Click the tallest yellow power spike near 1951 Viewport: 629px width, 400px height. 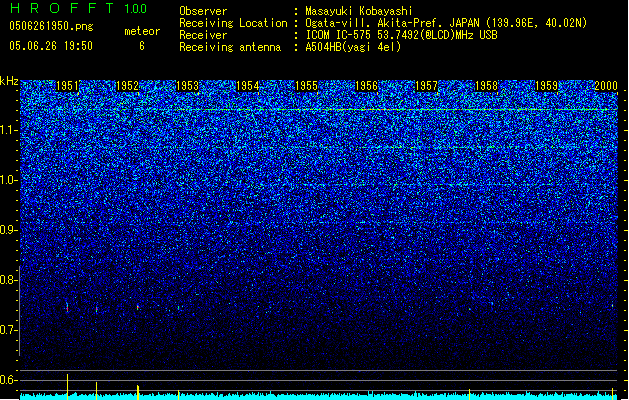[67, 387]
